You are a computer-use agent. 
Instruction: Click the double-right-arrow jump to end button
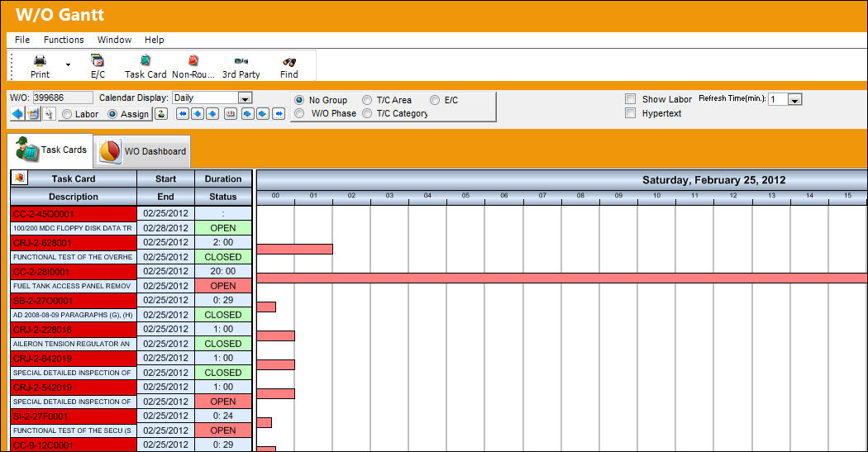coord(279,114)
